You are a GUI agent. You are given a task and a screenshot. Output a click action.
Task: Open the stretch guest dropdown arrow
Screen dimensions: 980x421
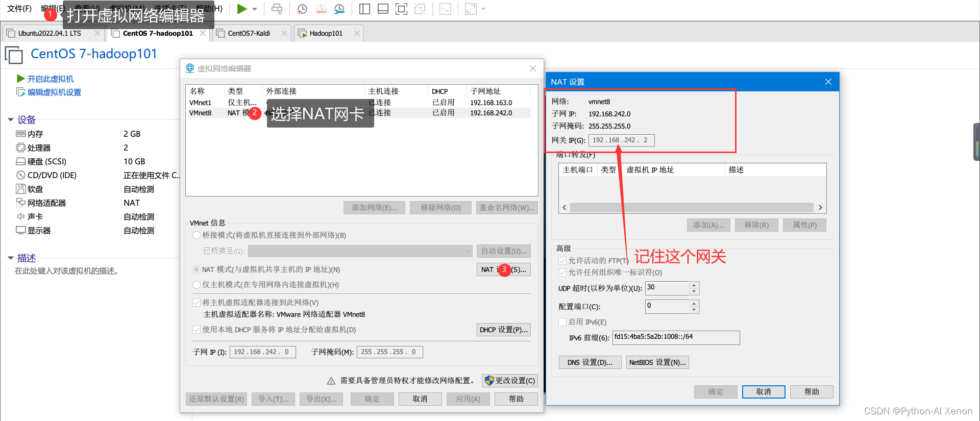[483, 9]
